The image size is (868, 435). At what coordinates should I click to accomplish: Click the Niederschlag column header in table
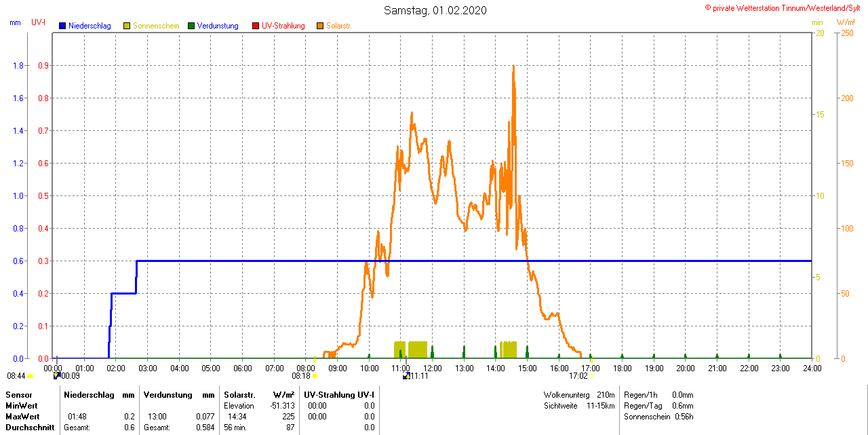tap(89, 395)
